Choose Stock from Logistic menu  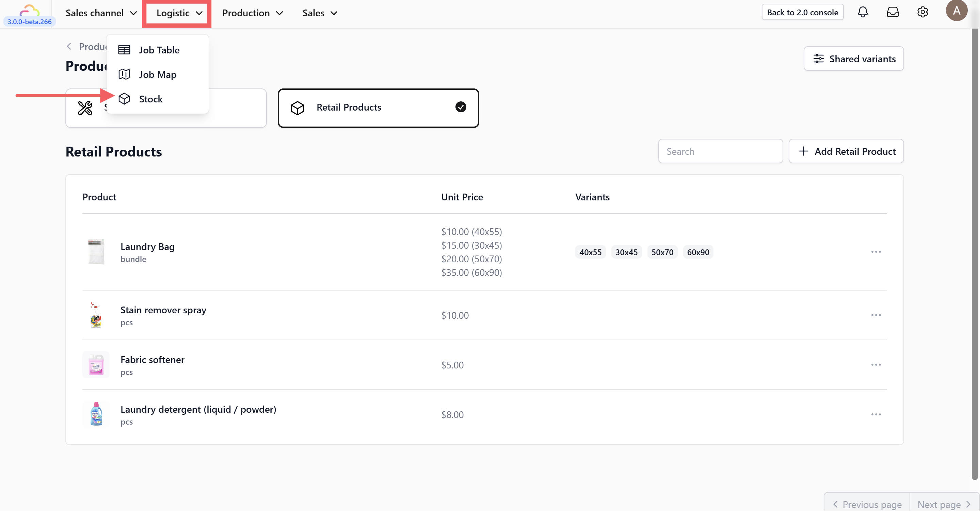tap(151, 99)
